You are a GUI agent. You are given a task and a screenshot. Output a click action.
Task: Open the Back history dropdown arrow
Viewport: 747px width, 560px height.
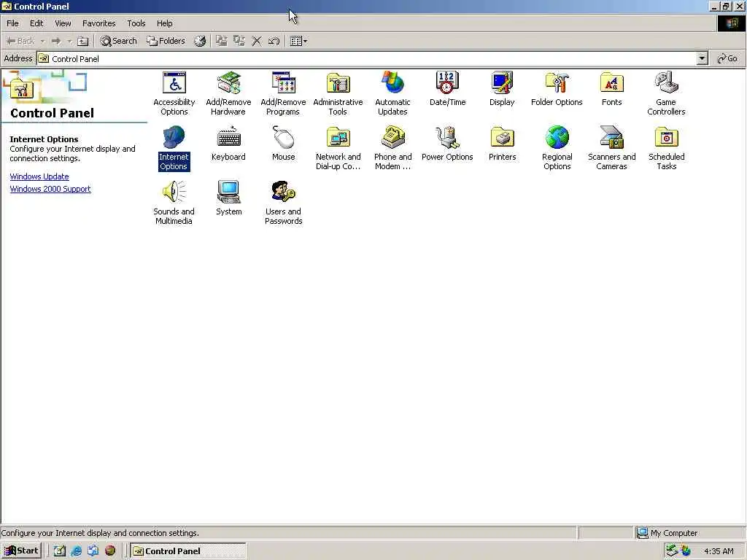click(x=42, y=42)
